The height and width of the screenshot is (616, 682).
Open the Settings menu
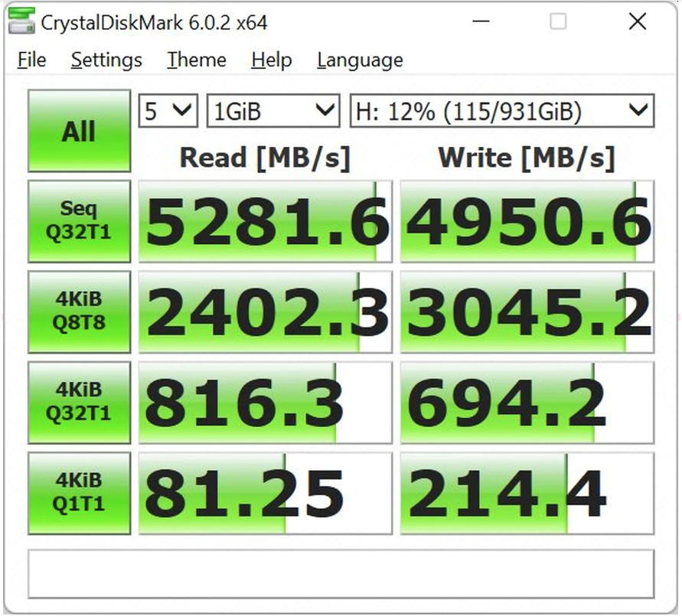pos(106,60)
